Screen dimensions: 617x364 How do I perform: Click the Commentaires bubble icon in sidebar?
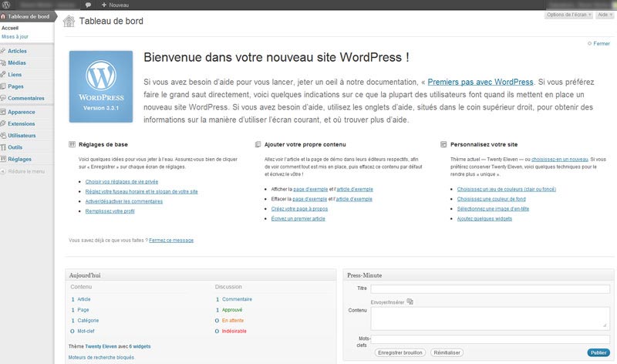[x=3, y=98]
